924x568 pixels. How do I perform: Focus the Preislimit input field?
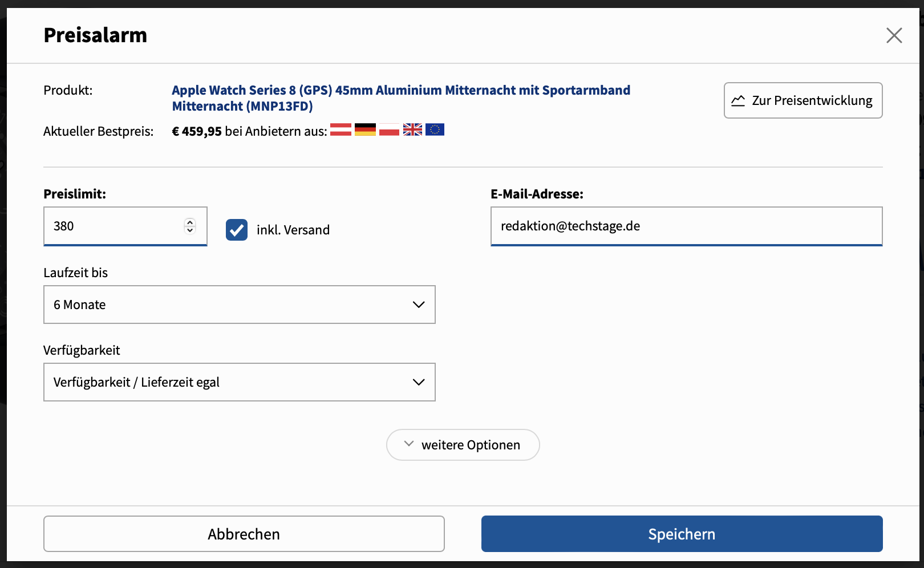click(114, 226)
